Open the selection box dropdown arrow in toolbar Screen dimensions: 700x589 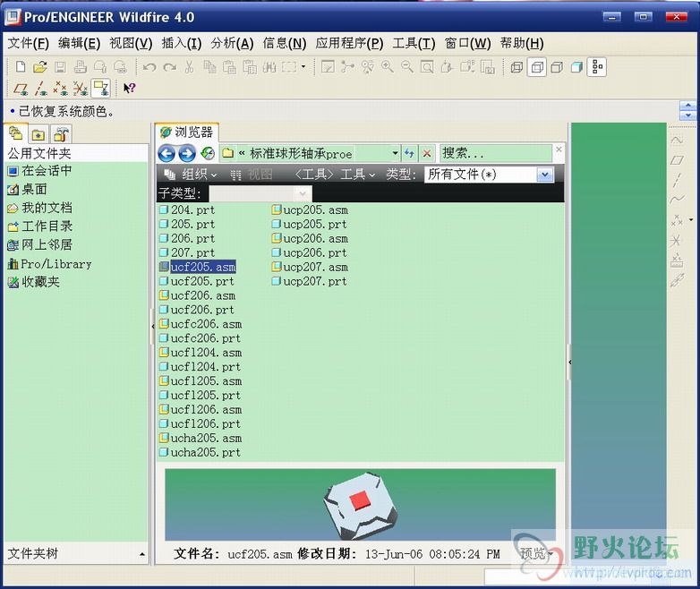click(x=303, y=66)
